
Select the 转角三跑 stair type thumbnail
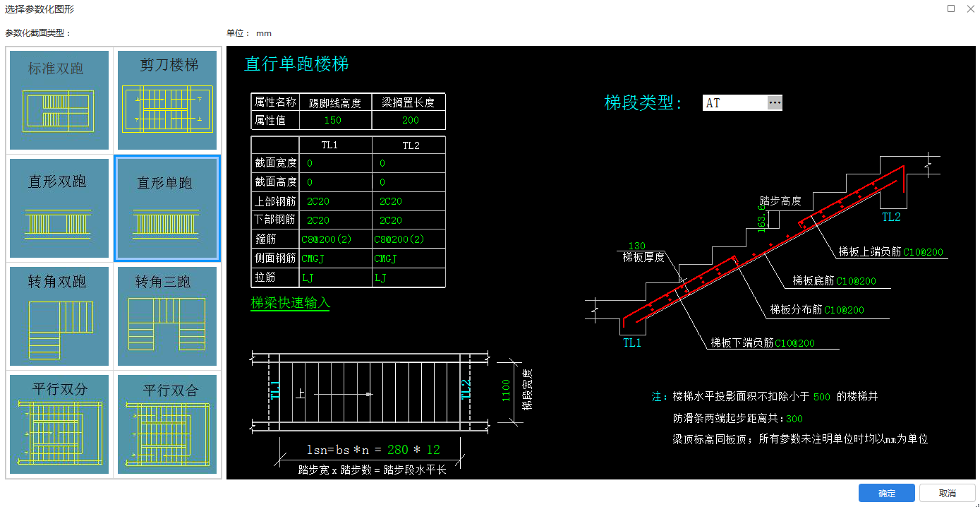pos(168,316)
